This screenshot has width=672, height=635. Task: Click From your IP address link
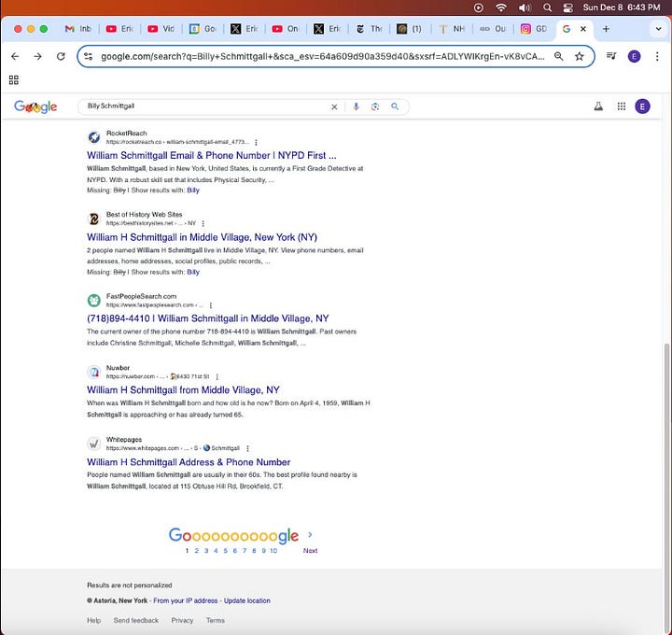(x=186, y=600)
